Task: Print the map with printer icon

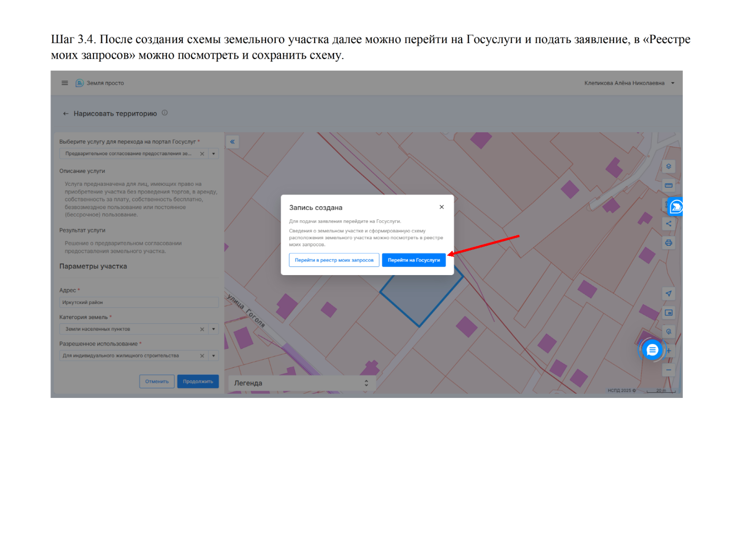Action: click(x=668, y=243)
